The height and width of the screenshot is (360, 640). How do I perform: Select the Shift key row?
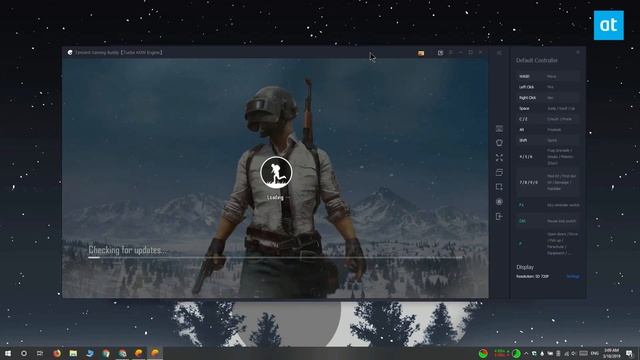tap(547, 140)
